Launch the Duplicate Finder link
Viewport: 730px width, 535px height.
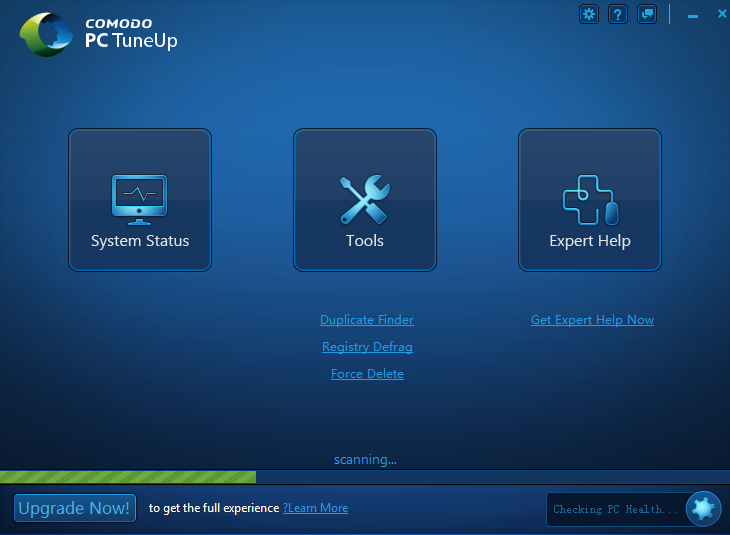[x=367, y=320]
